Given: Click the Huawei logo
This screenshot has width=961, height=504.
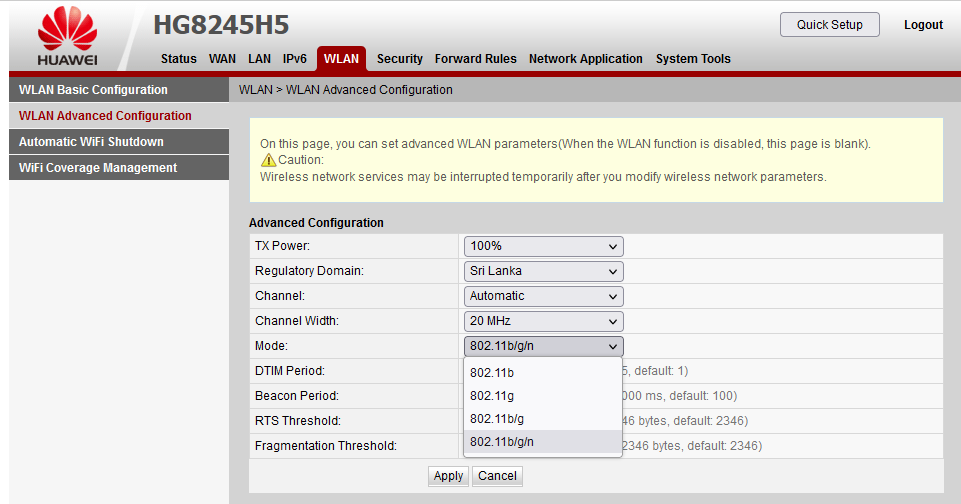Looking at the screenshot, I should click(67, 36).
